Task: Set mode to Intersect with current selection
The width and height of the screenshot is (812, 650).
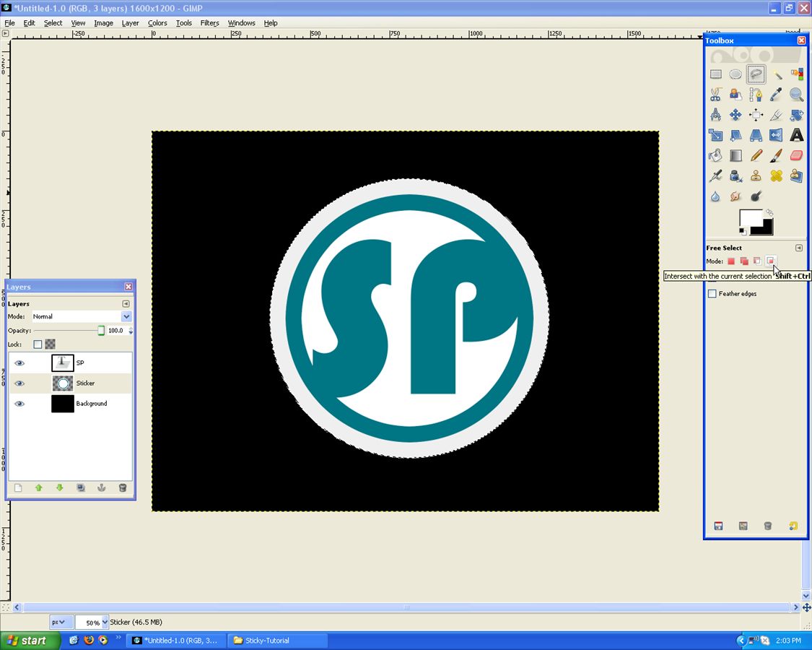Action: point(771,261)
